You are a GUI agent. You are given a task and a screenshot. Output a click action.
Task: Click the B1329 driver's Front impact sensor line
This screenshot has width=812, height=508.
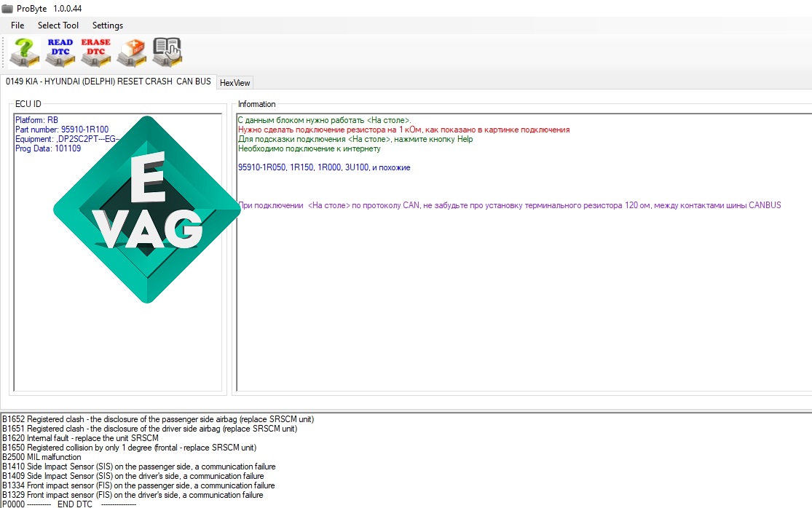[133, 495]
